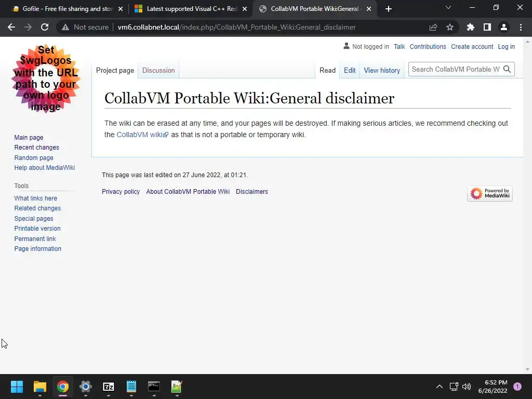The width and height of the screenshot is (532, 399).
Task: Click the wiki logo image
Action: (x=46, y=78)
